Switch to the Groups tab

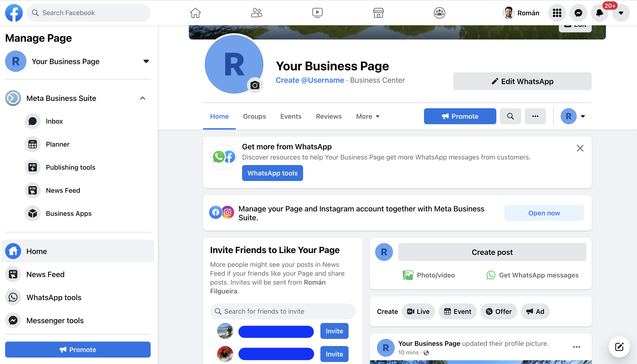click(x=255, y=116)
